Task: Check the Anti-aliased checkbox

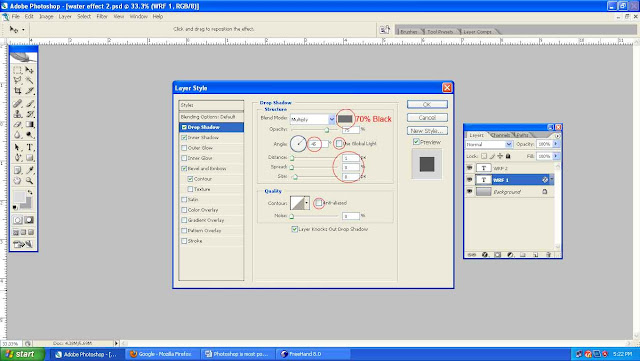Action: point(319,203)
